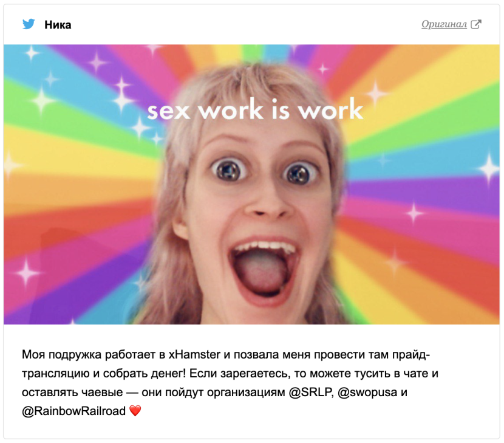Click the phrase 'тусить в чате'
The height and width of the screenshot is (443, 504).
click(x=391, y=374)
